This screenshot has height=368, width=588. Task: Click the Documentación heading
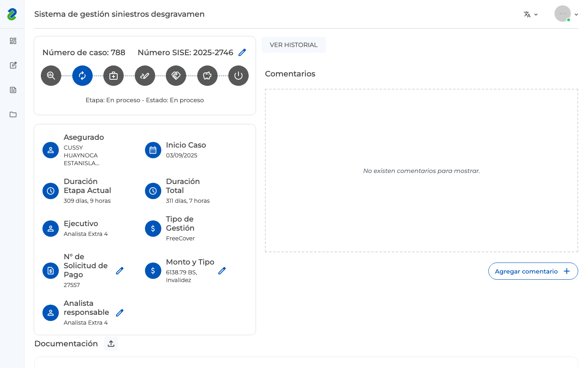(66, 343)
